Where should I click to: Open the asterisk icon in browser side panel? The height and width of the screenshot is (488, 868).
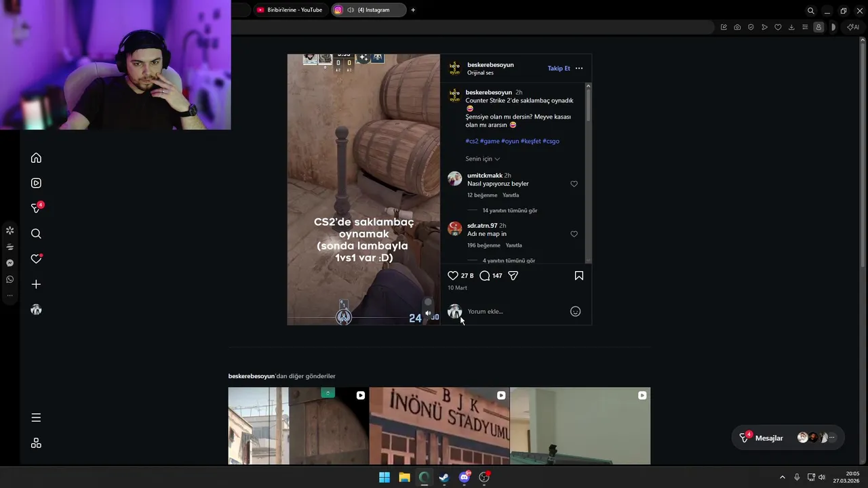point(9,230)
